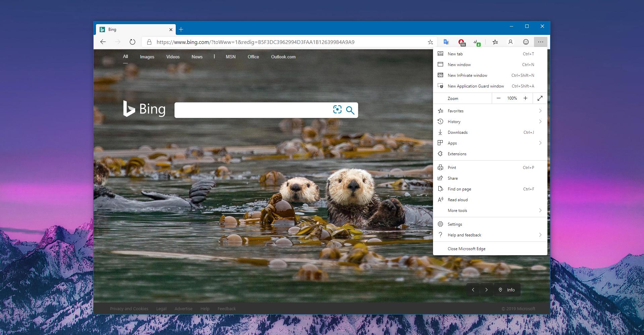Click inside the Bing search box
The height and width of the screenshot is (335, 644).
point(252,110)
